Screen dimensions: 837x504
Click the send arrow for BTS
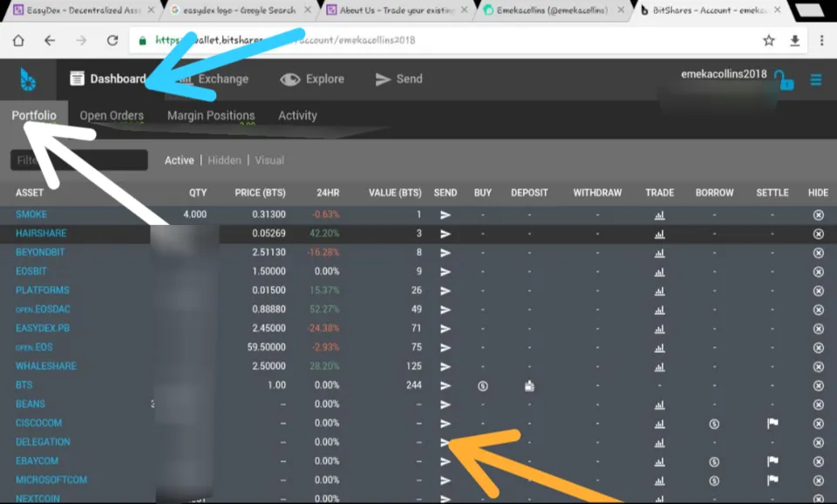pyautogui.click(x=446, y=385)
